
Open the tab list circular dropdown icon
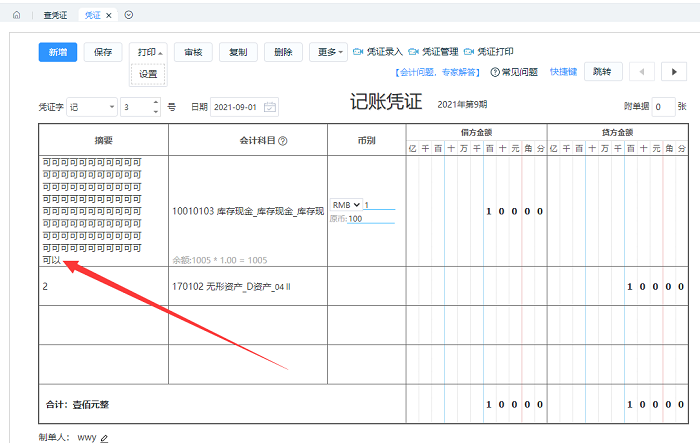(x=129, y=15)
